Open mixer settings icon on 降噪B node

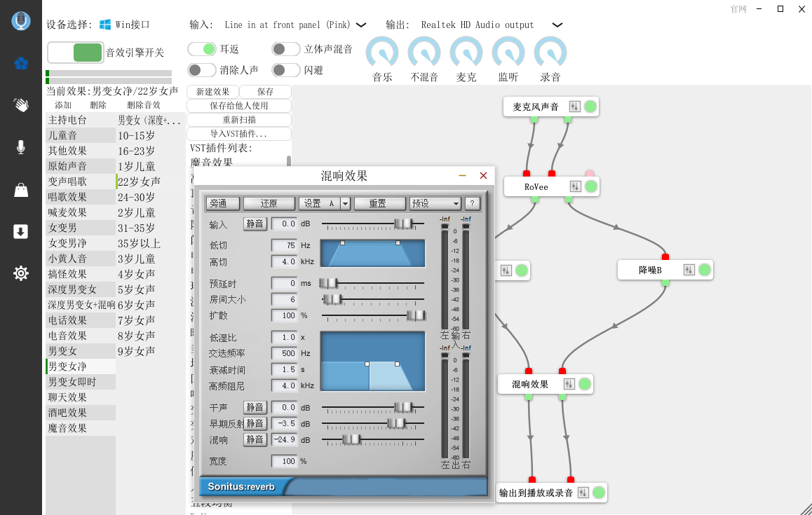point(689,270)
